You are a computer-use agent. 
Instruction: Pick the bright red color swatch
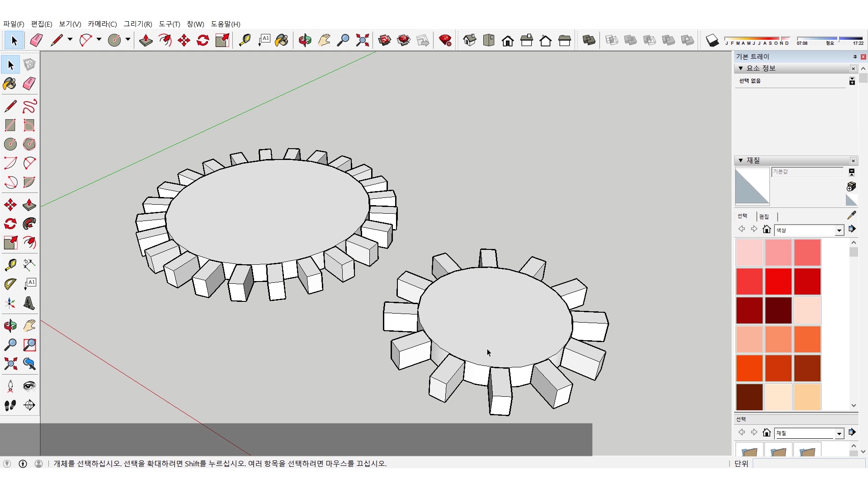click(778, 282)
